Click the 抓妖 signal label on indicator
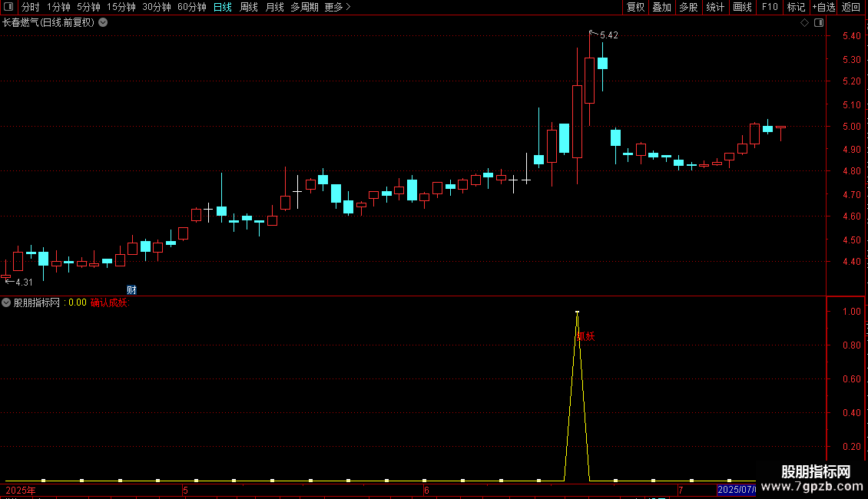The height and width of the screenshot is (499, 868). coord(587,336)
